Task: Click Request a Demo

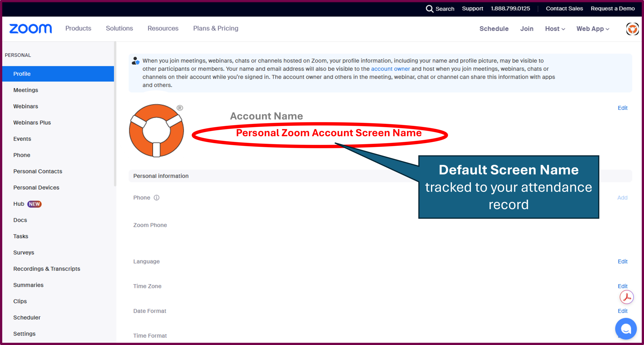Action: [613, 9]
